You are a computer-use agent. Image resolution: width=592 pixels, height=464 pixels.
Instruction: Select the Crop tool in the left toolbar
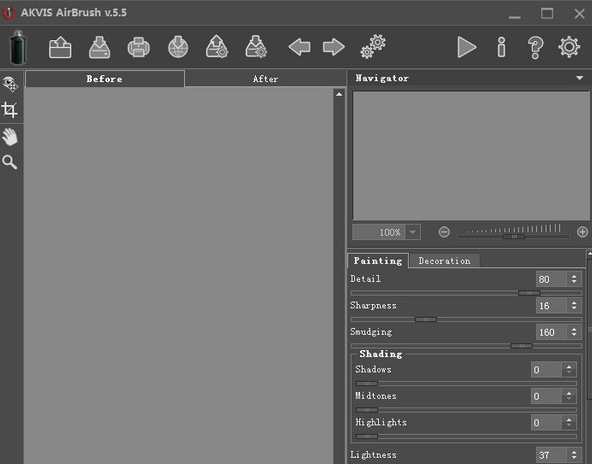click(x=10, y=110)
